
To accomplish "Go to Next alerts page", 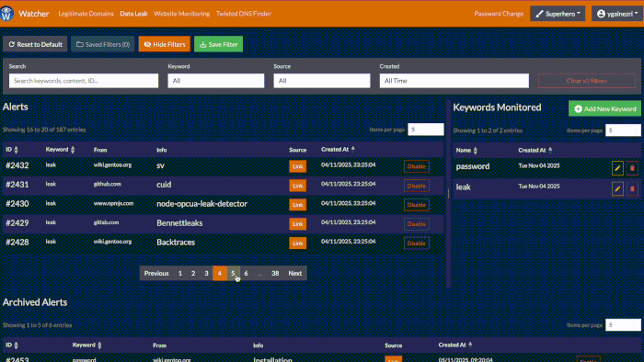I will (295, 274).
